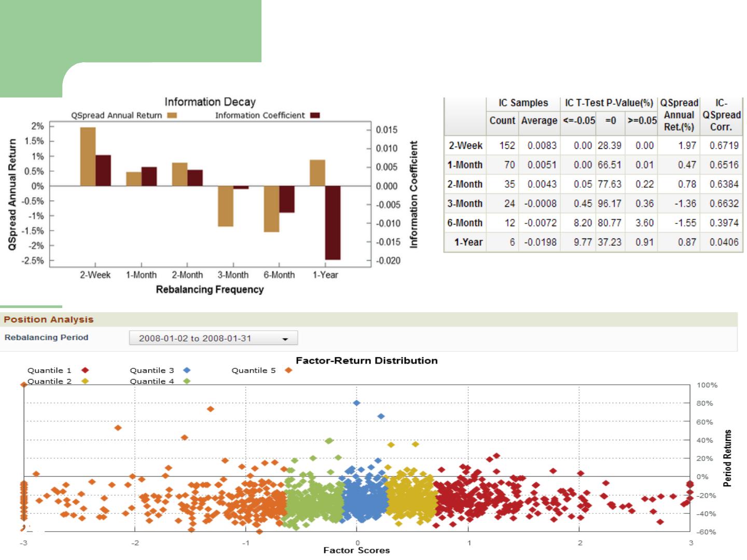Screen dimensions: 747x560
Task: Click the blue diamond point at 80% return
Action: click(x=356, y=403)
